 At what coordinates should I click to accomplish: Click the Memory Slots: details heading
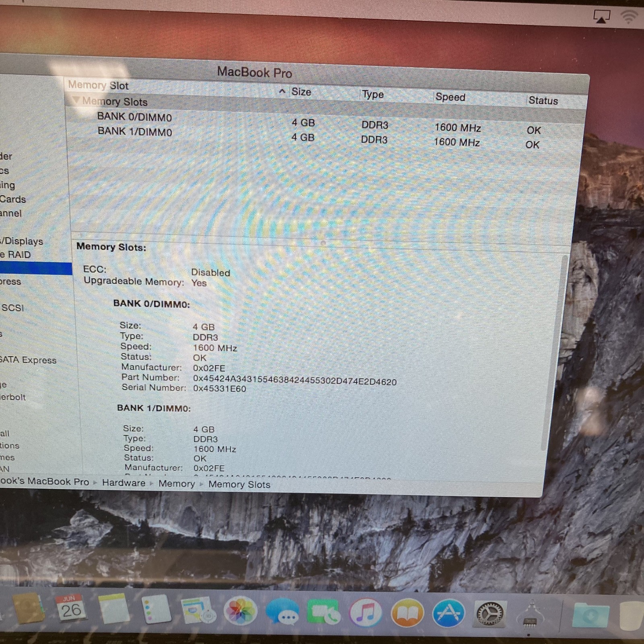click(111, 247)
